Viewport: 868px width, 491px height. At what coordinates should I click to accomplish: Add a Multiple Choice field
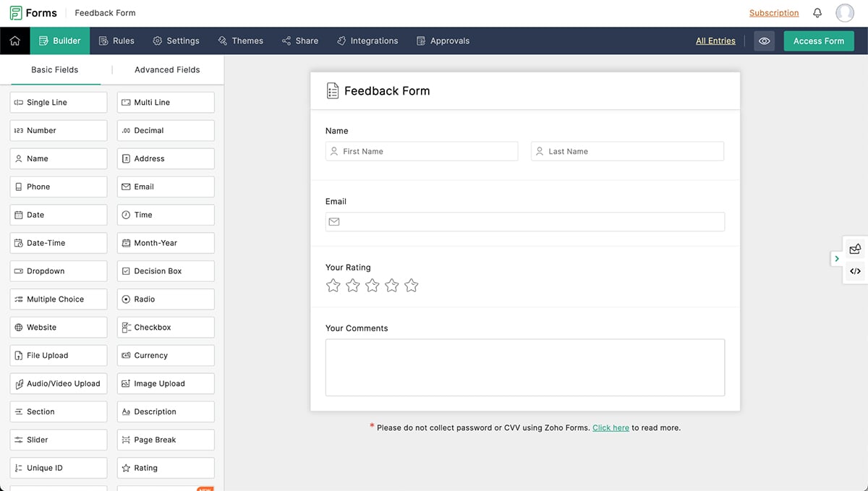(59, 299)
